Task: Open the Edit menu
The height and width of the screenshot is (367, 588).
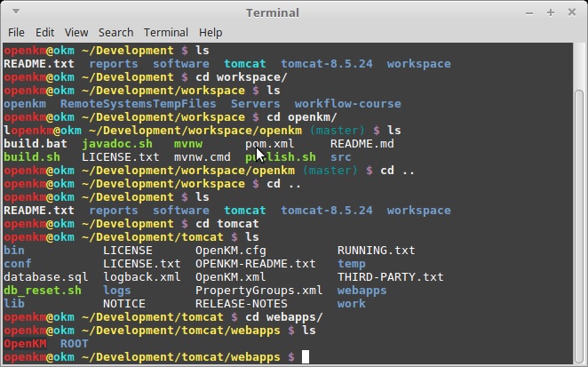Action: (x=44, y=32)
